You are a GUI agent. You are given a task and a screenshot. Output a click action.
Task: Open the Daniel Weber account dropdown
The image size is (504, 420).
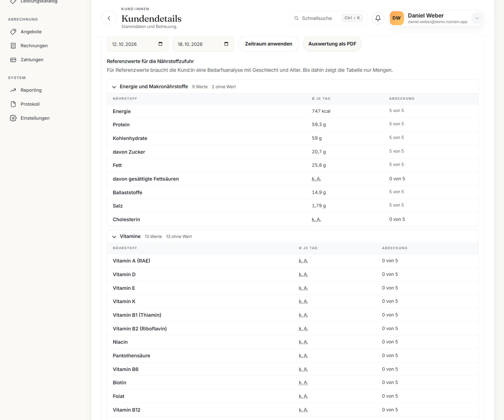(x=477, y=18)
